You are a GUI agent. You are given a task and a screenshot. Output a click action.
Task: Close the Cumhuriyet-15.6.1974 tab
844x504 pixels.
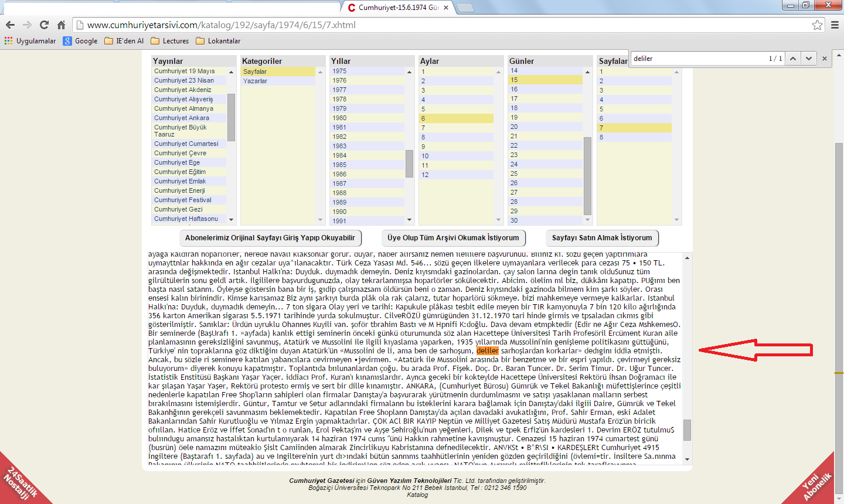pyautogui.click(x=446, y=8)
